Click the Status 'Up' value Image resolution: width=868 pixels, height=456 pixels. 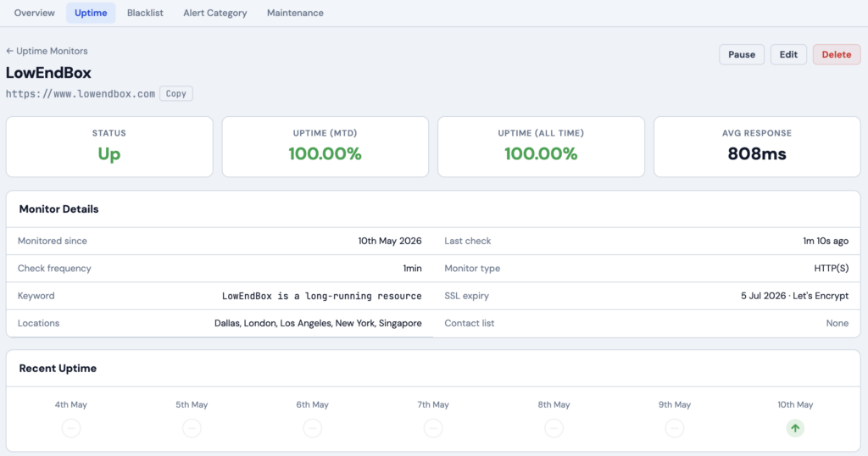point(109,154)
